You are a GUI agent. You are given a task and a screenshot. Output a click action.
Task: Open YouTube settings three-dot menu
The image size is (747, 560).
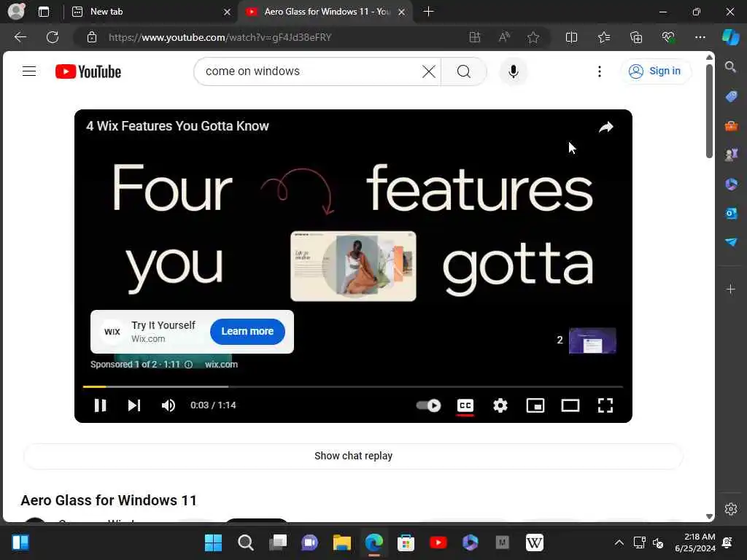(600, 71)
